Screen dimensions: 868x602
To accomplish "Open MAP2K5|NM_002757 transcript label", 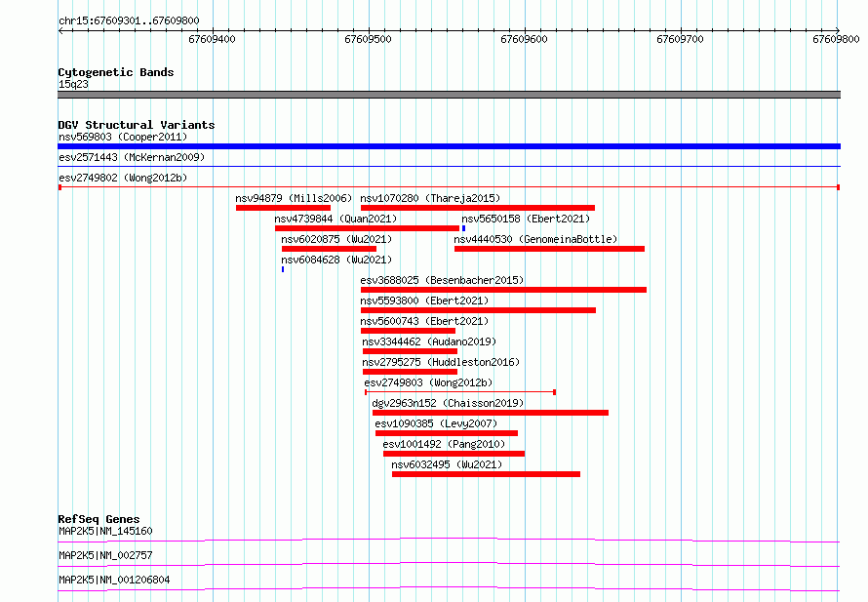I will point(105,555).
